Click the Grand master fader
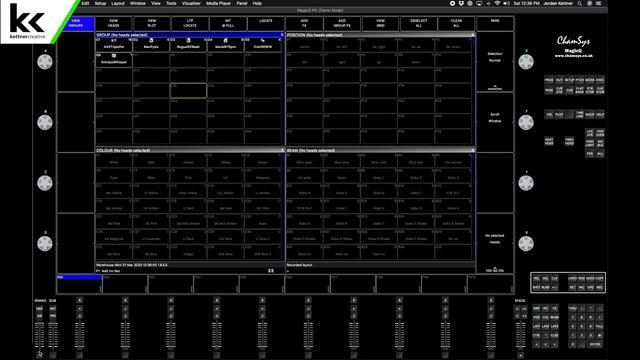The width and height of the screenshot is (640, 360). point(39,336)
